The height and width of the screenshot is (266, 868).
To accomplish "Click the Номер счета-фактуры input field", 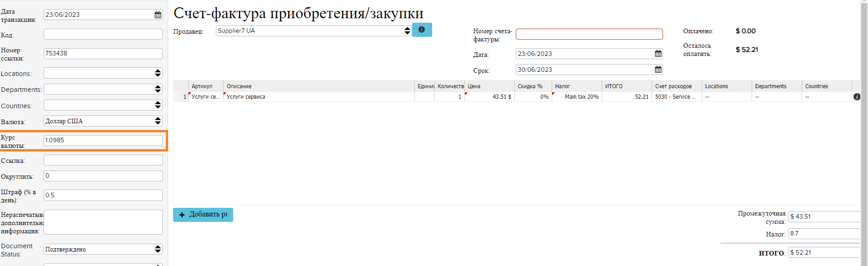I will tap(589, 34).
